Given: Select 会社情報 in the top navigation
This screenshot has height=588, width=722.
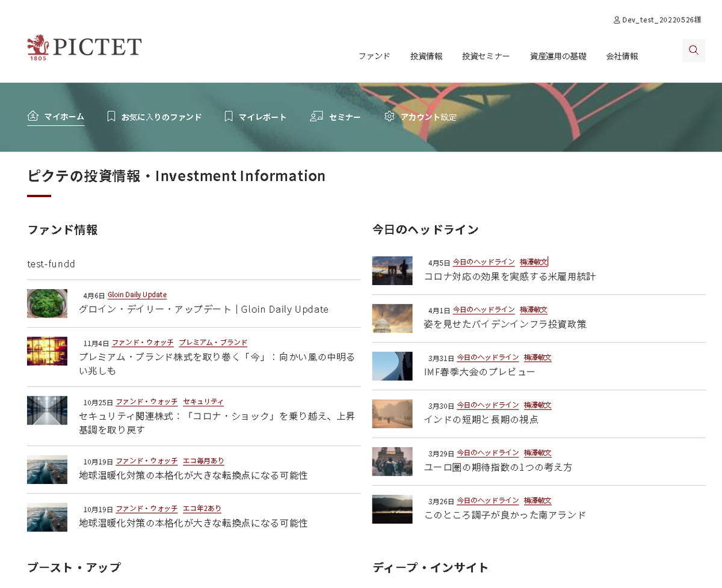Looking at the screenshot, I should (622, 56).
